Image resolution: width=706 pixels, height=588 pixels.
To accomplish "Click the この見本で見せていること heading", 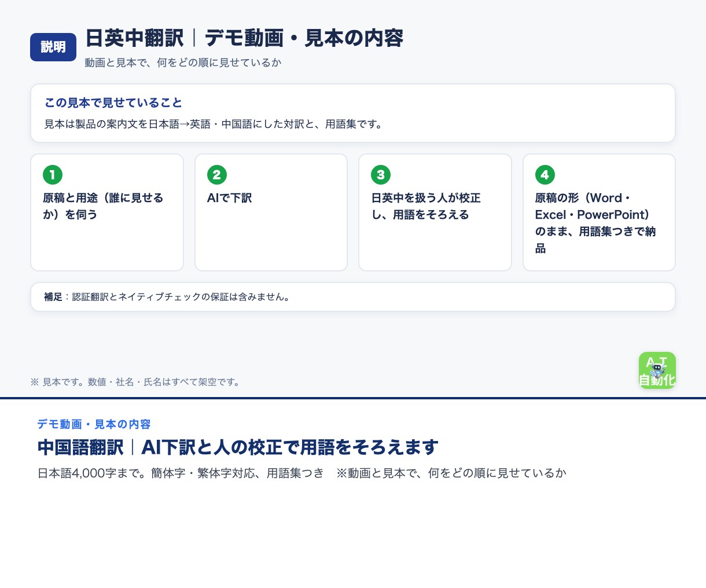I will (113, 103).
